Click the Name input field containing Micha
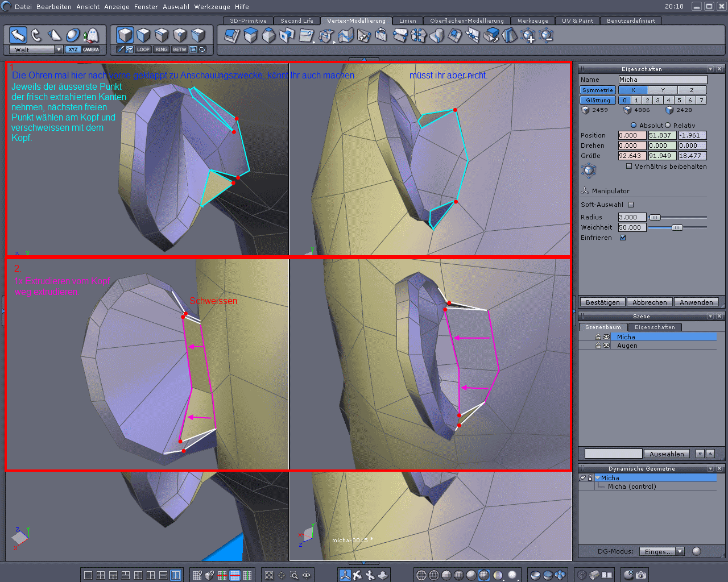728x582 pixels. (663, 80)
